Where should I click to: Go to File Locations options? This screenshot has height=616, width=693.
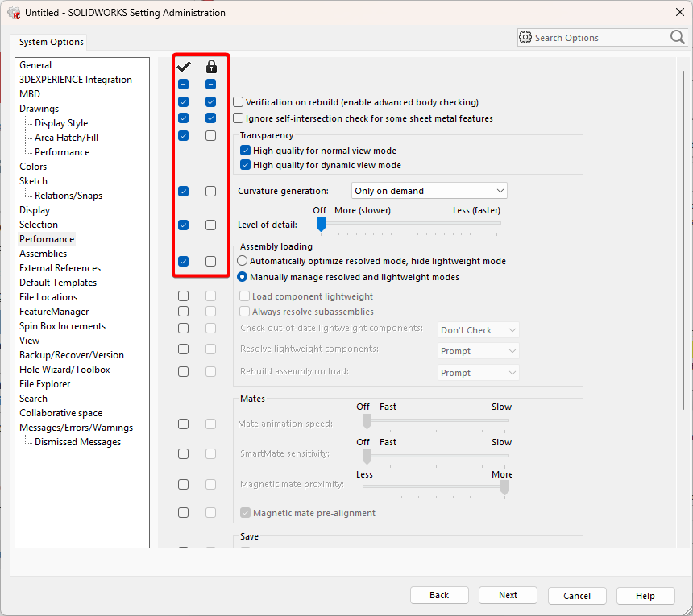(x=48, y=297)
